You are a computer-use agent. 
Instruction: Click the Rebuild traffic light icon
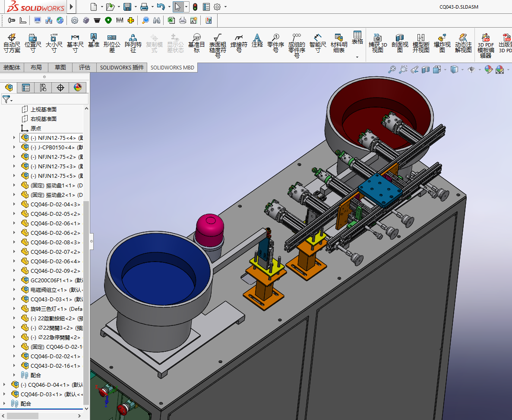195,7
